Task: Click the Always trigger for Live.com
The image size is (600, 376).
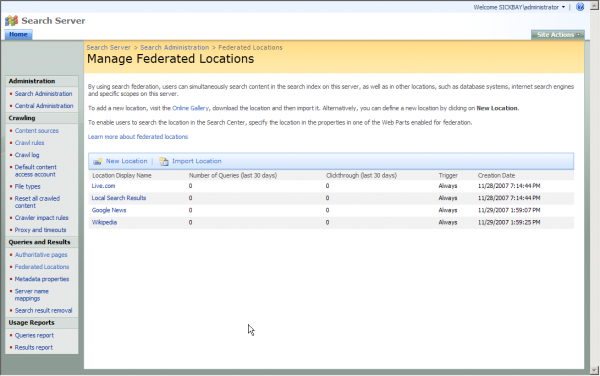Action: pos(448,186)
